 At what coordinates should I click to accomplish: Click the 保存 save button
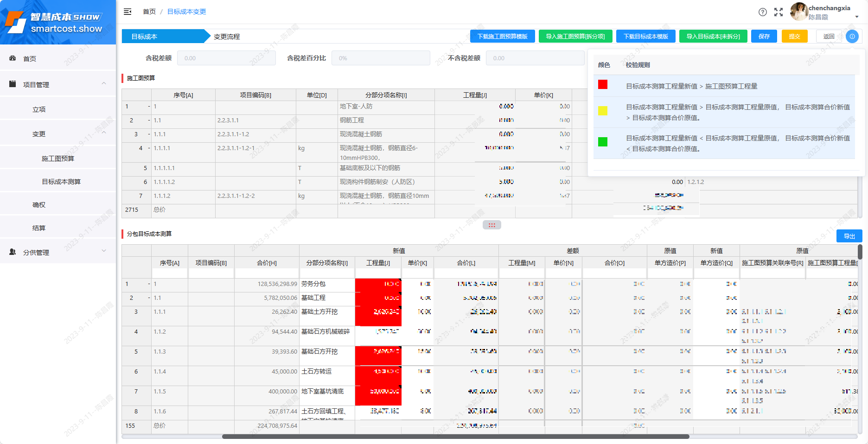pos(764,36)
